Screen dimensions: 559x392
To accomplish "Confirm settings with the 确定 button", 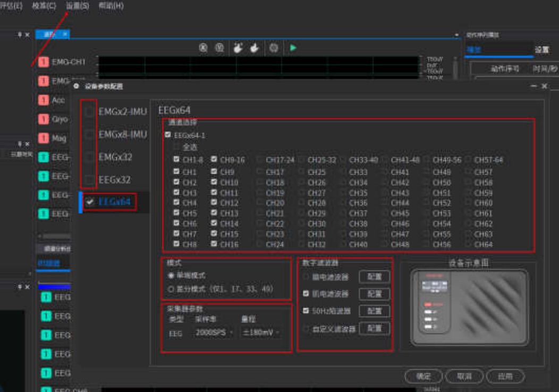I will (x=424, y=376).
